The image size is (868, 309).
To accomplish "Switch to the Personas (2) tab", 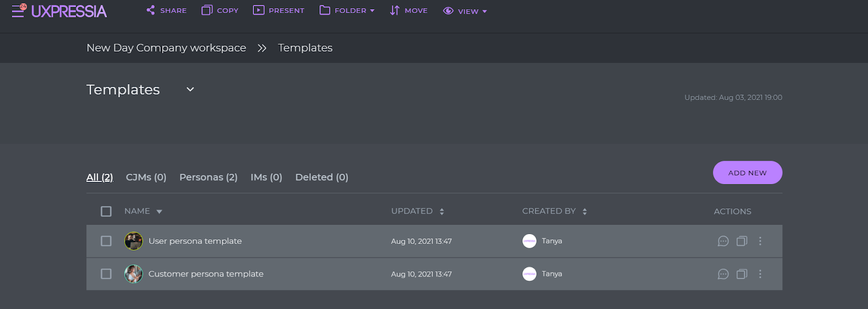I will [208, 177].
